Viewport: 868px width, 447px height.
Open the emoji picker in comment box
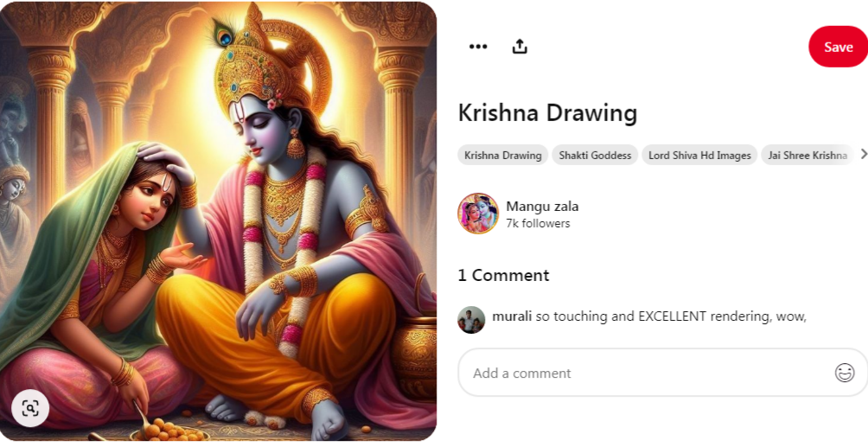pos(845,373)
